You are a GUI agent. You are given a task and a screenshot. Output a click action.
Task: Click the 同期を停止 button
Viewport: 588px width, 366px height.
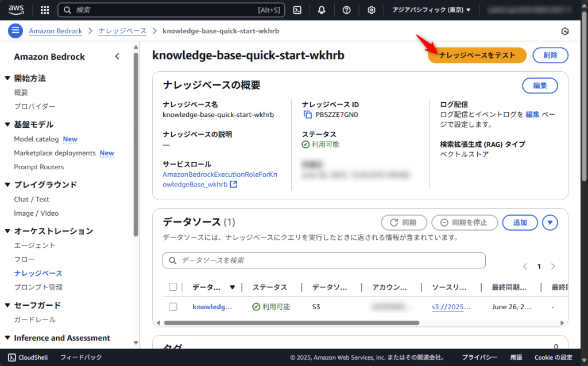click(x=464, y=223)
